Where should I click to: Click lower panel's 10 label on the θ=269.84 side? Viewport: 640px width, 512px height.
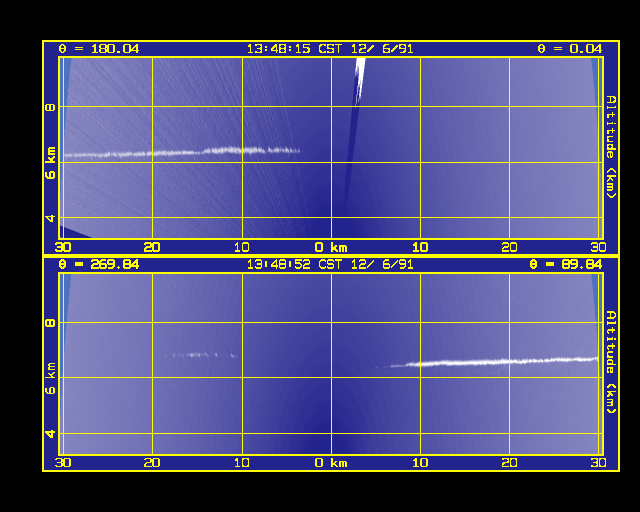242,463
